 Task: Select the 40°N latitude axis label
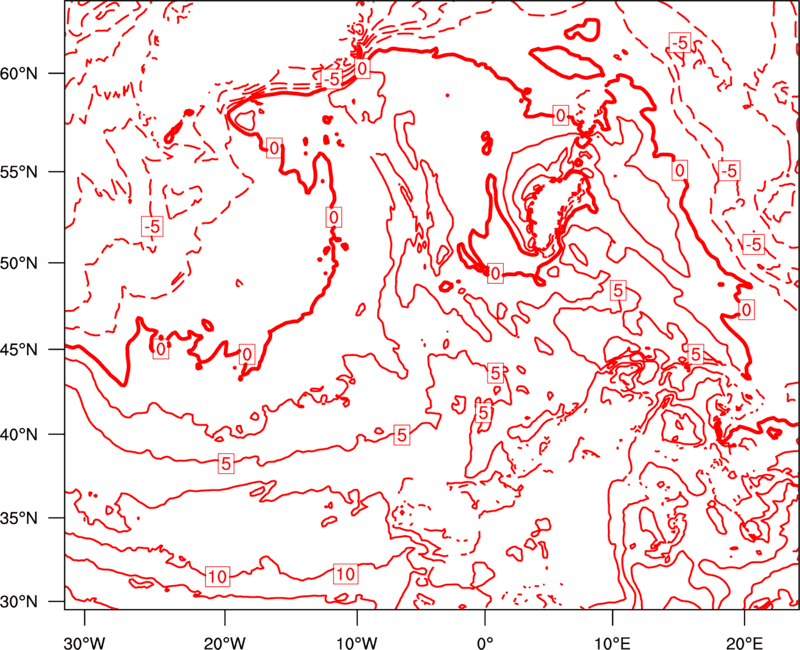point(19,434)
